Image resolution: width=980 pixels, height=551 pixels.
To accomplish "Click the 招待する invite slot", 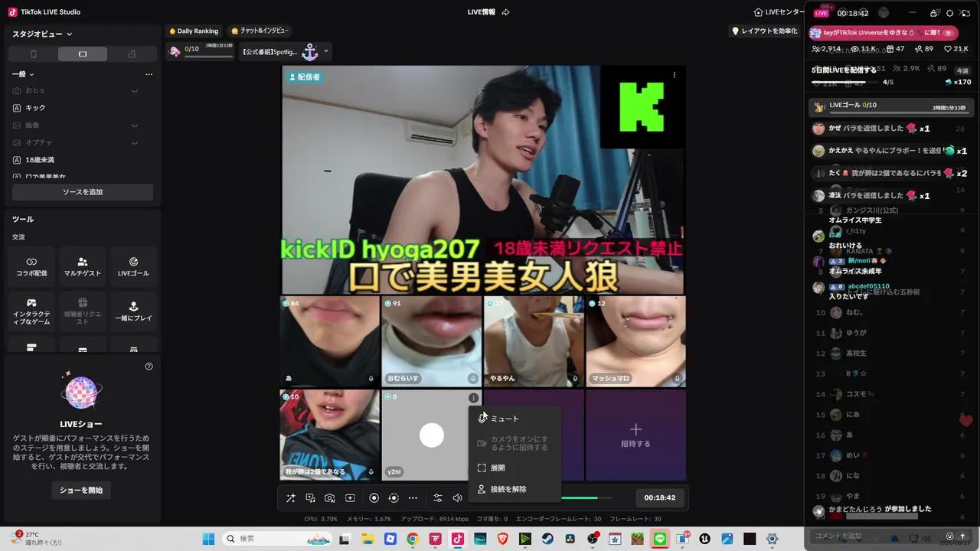I will 635,435.
